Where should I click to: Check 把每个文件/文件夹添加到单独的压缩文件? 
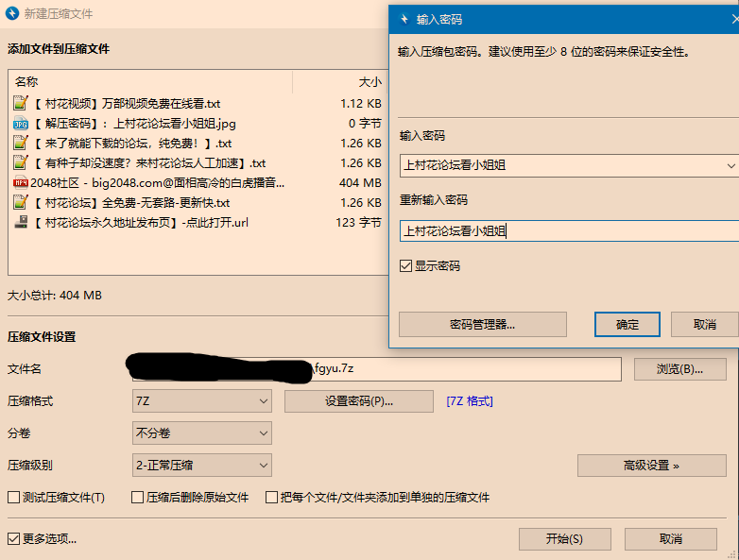[x=271, y=498]
